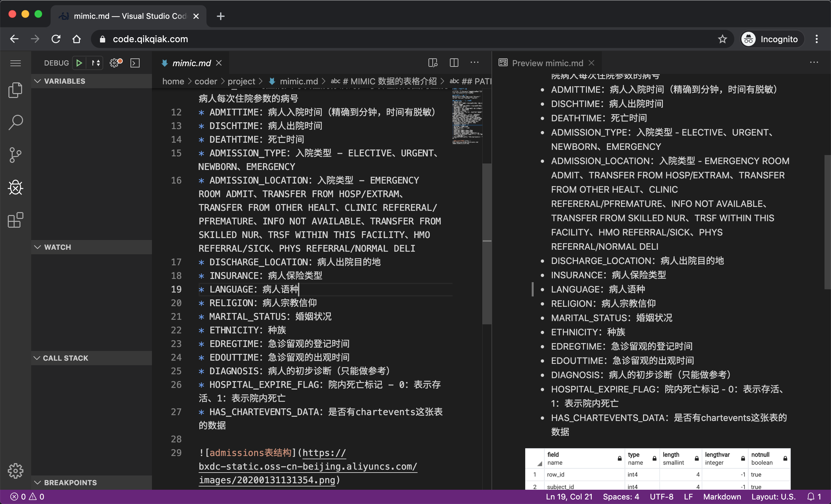The image size is (831, 504).
Task: Close the Preview mimic.md tab
Action: [591, 63]
